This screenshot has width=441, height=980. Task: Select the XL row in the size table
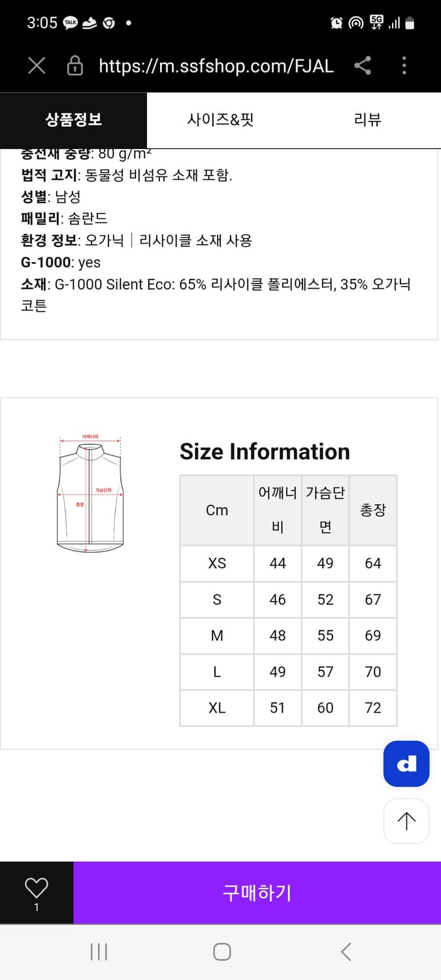click(218, 708)
